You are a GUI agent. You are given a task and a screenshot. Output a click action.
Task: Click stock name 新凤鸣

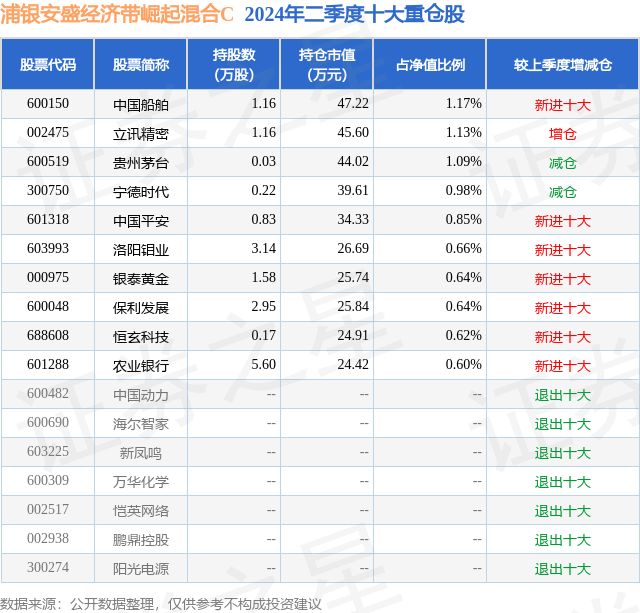pyautogui.click(x=141, y=453)
